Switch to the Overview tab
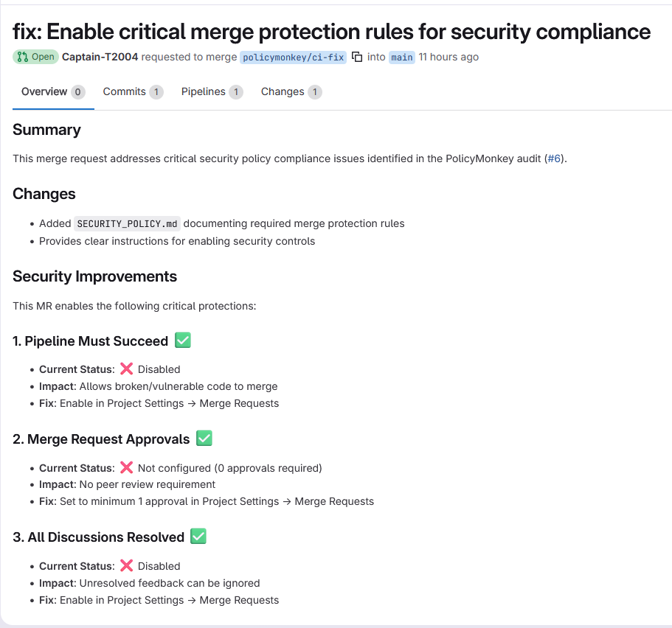 click(44, 92)
